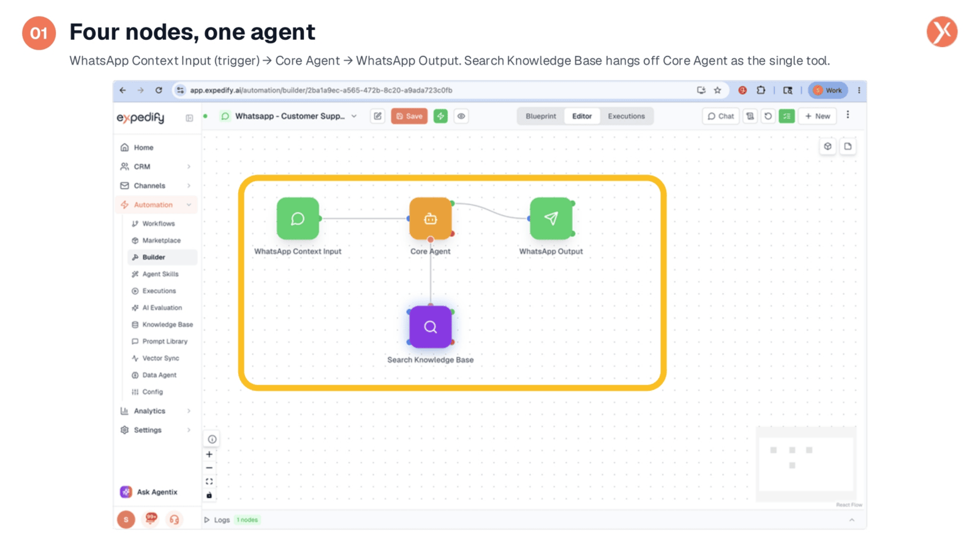Screen dimensions: 980x551
Task: Open the user avatar S at bottom left
Action: pos(126,520)
